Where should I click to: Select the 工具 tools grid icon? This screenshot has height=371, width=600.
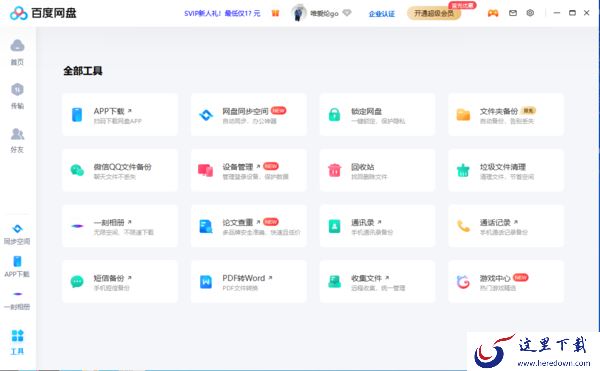coord(18,335)
